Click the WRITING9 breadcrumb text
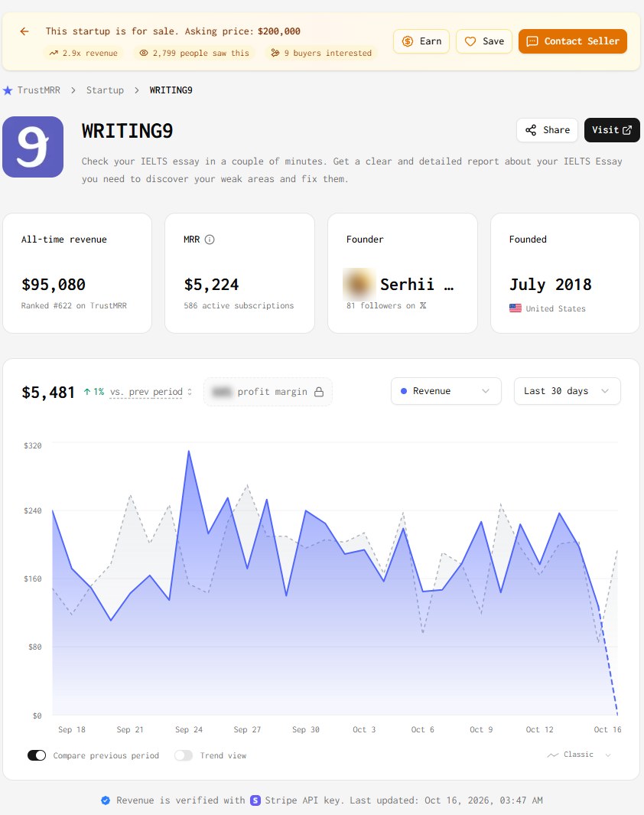 (171, 90)
